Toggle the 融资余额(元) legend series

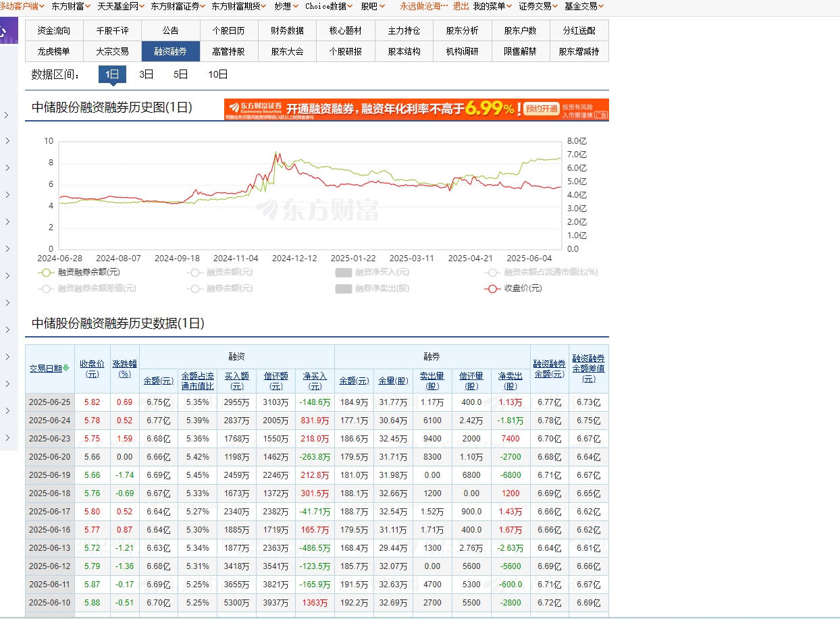pyautogui.click(x=221, y=272)
